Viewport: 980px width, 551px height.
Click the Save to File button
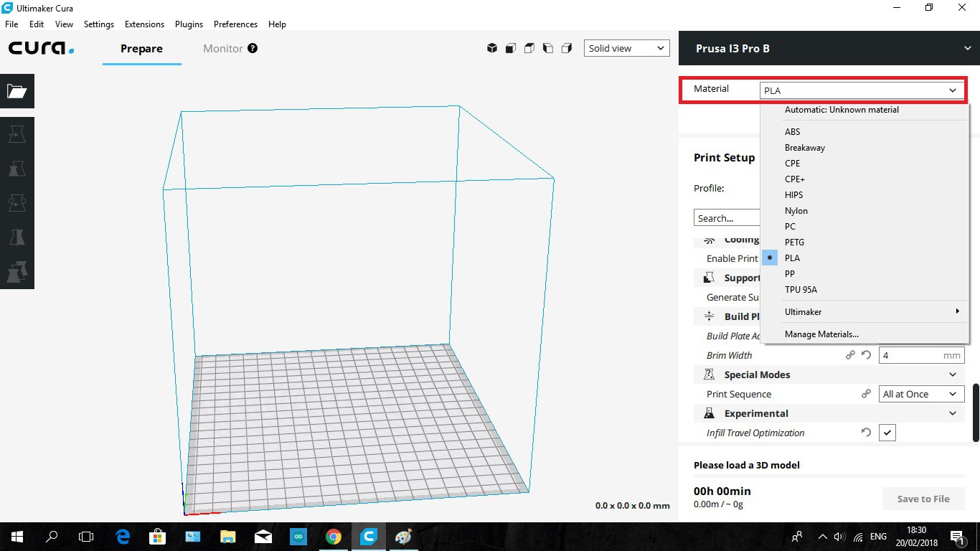(923, 499)
